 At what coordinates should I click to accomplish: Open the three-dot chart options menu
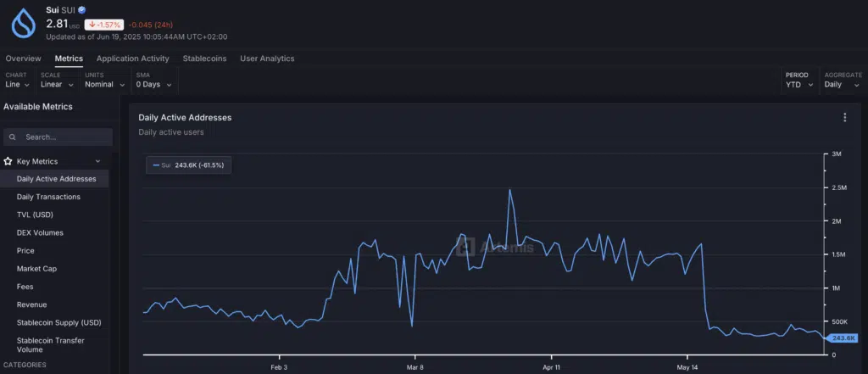pyautogui.click(x=844, y=118)
